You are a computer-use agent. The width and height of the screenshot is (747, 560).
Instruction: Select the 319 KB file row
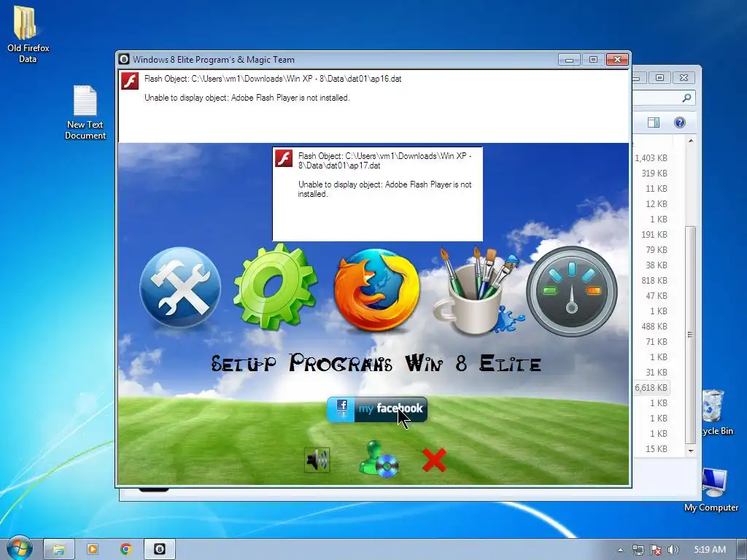(x=651, y=174)
